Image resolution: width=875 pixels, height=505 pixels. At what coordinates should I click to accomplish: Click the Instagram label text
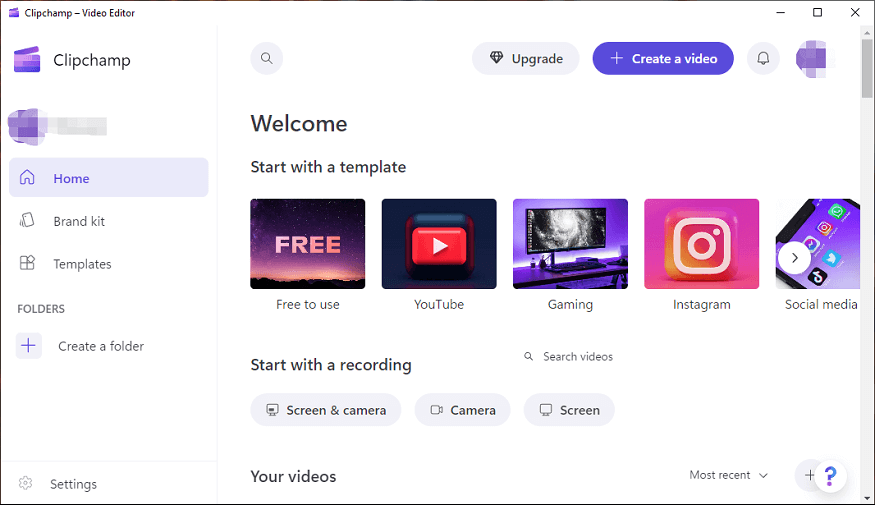point(701,304)
